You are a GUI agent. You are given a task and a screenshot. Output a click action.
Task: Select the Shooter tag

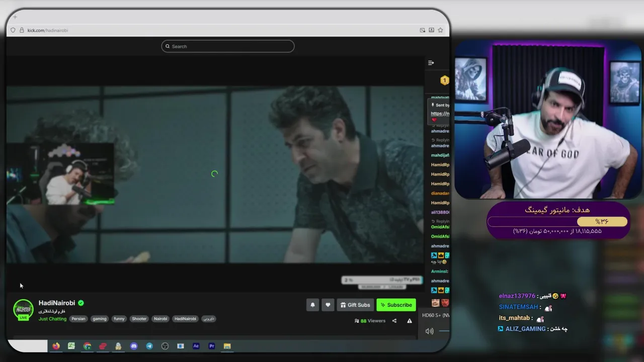click(139, 319)
